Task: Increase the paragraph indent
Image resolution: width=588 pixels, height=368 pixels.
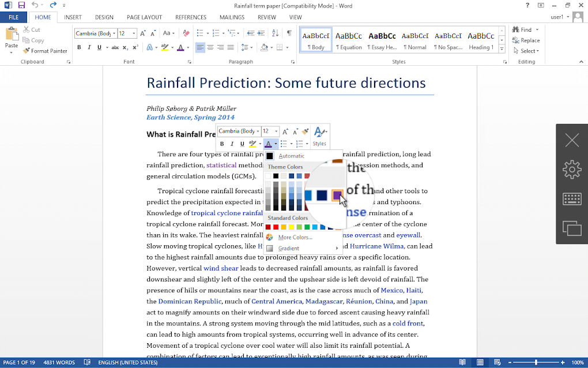Action: click(261, 33)
